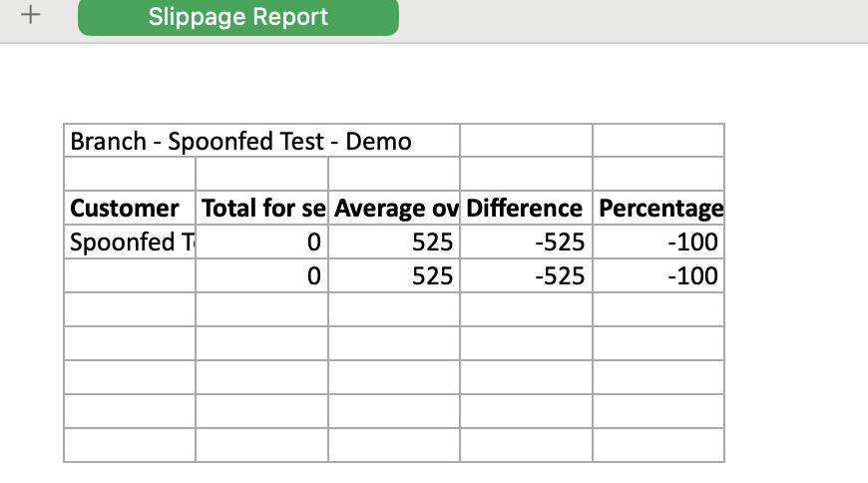The height and width of the screenshot is (483, 868).
Task: Select first row average value 525
Action: (x=394, y=242)
